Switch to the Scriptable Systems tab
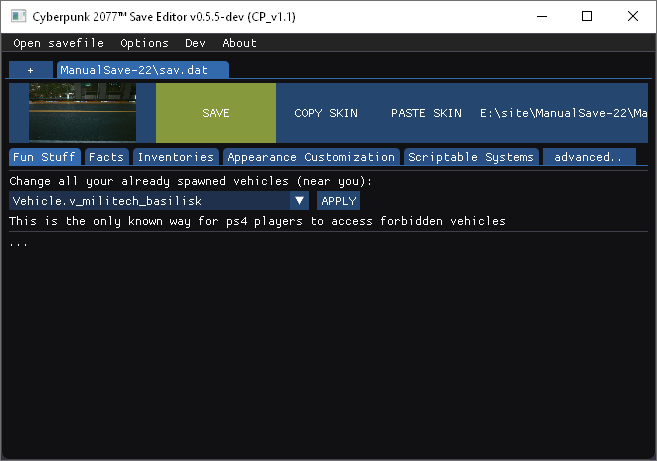This screenshot has height=461, width=657. pyautogui.click(x=471, y=157)
